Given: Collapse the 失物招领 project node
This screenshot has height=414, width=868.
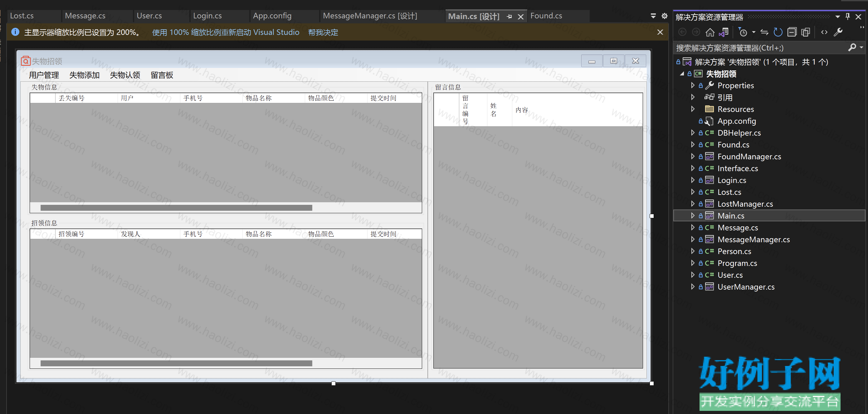Looking at the screenshot, I should pyautogui.click(x=682, y=73).
